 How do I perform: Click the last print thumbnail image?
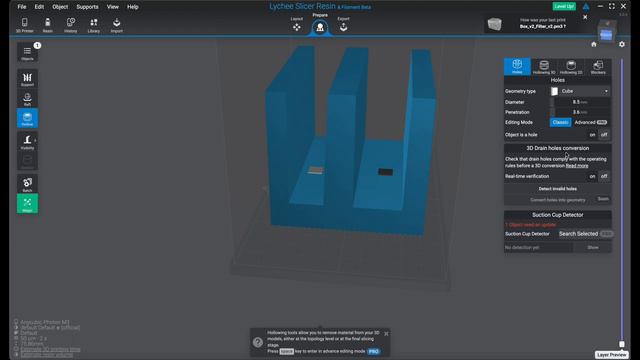[x=495, y=24]
